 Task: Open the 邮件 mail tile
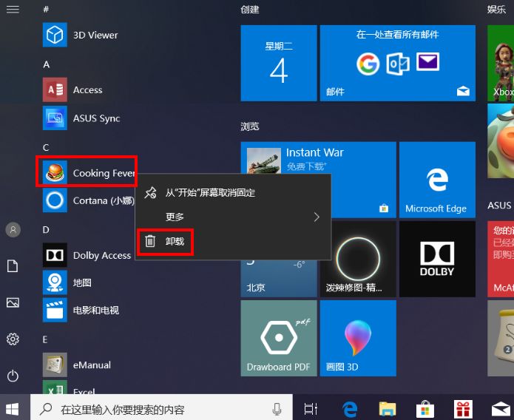(398, 63)
